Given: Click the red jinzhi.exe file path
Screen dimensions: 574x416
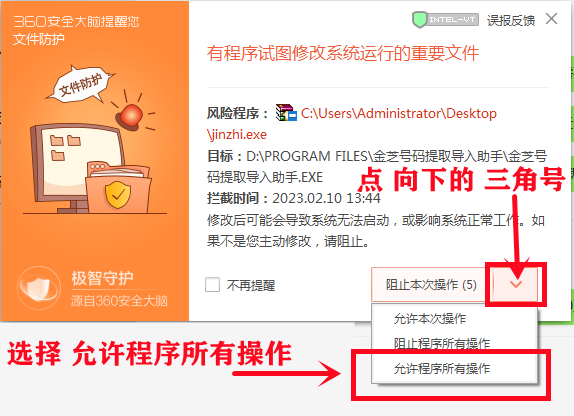Looking at the screenshot, I should (351, 124).
